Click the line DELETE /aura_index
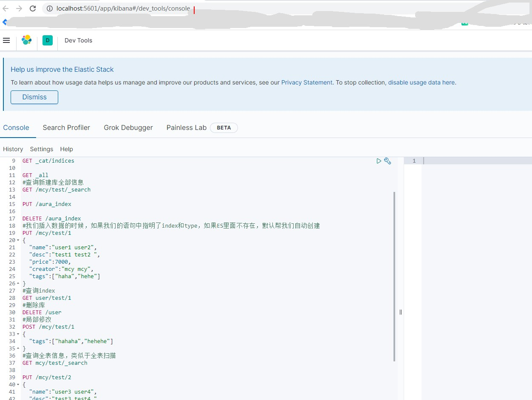Image resolution: width=532 pixels, height=400 pixels. click(x=52, y=219)
